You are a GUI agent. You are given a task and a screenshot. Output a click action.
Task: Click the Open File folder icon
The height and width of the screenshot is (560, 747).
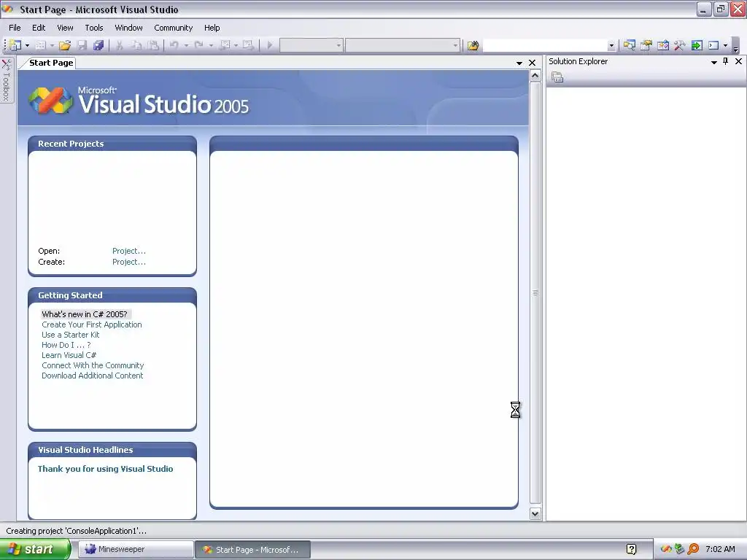click(65, 45)
